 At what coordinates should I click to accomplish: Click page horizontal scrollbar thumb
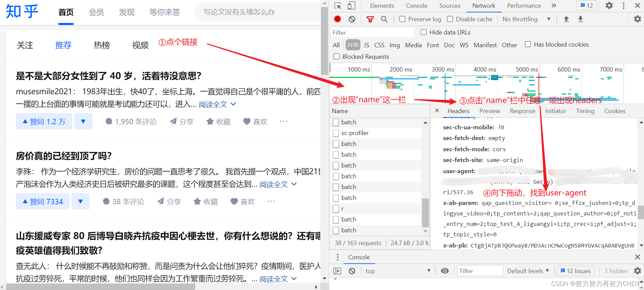pos(101,287)
